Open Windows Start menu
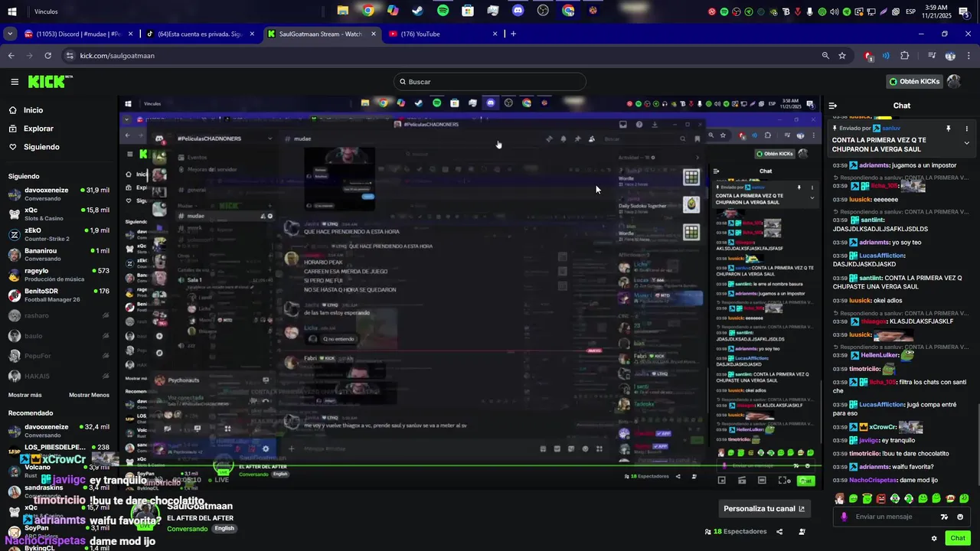Image resolution: width=980 pixels, height=551 pixels. [x=12, y=11]
